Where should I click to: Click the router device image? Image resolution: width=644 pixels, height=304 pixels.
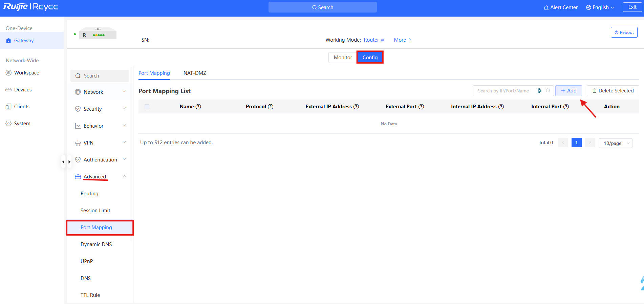click(x=98, y=34)
